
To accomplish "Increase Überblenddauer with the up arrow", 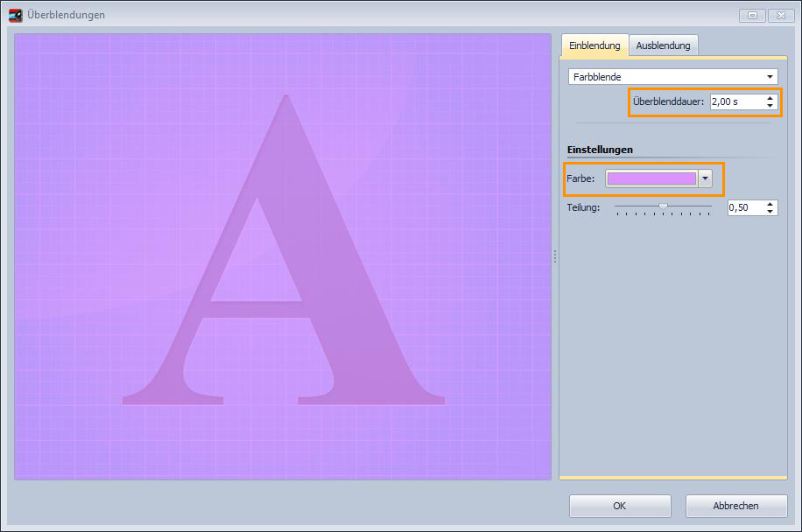I will 770,98.
